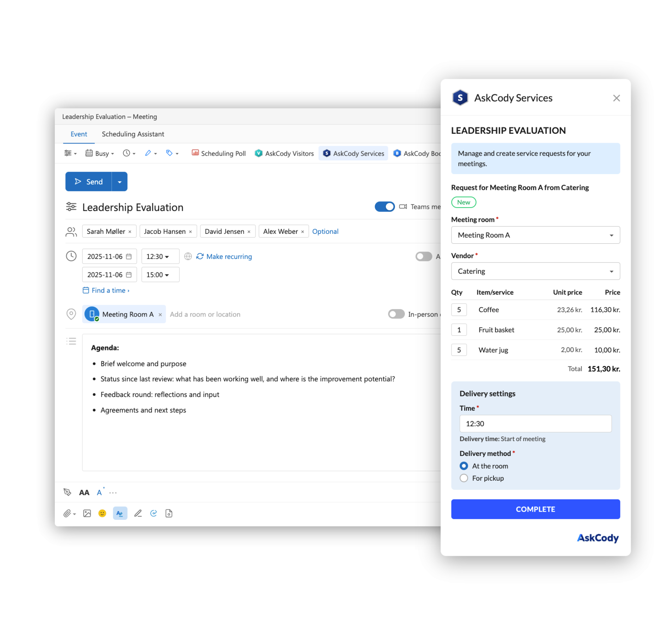Click the delivery Time input field
The height and width of the screenshot is (635, 672).
coord(535,424)
